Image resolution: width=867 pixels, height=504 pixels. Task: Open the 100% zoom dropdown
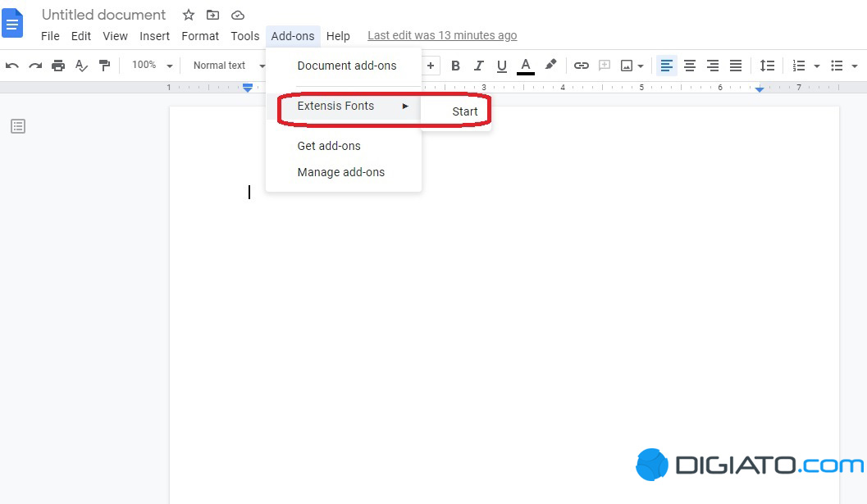[153, 66]
